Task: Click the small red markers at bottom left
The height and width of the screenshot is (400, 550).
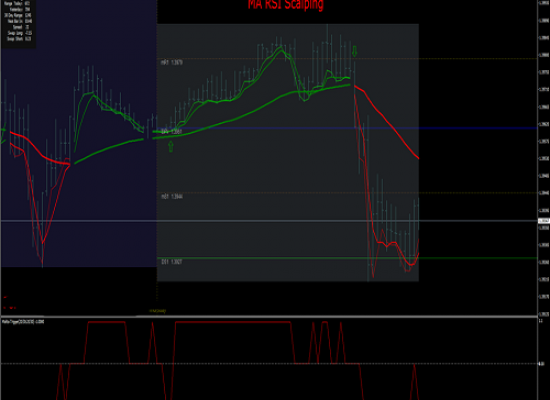Action: 9,303
